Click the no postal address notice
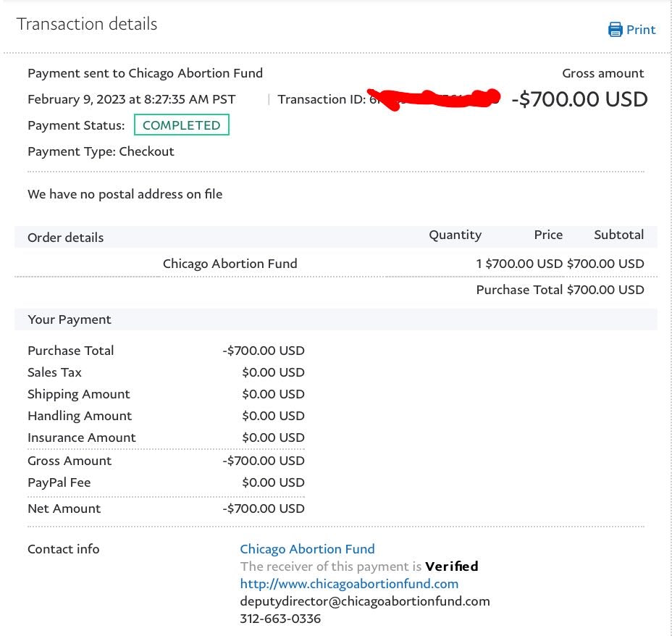Viewport: 672px width, 636px height. 125,194
